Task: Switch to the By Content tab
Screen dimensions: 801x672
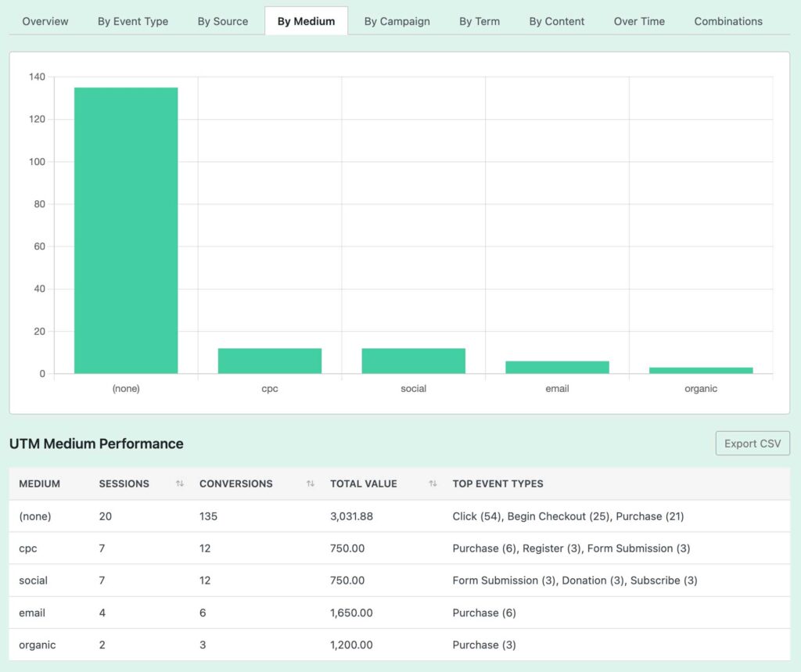Action: 556,21
